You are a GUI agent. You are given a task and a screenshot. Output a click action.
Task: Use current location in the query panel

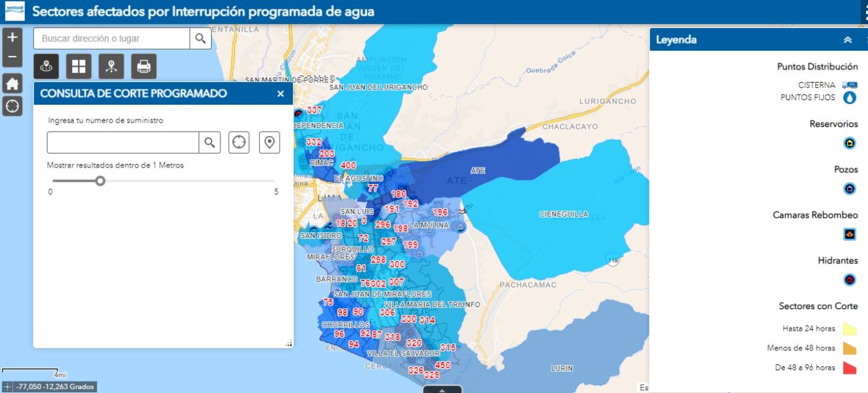pyautogui.click(x=239, y=142)
